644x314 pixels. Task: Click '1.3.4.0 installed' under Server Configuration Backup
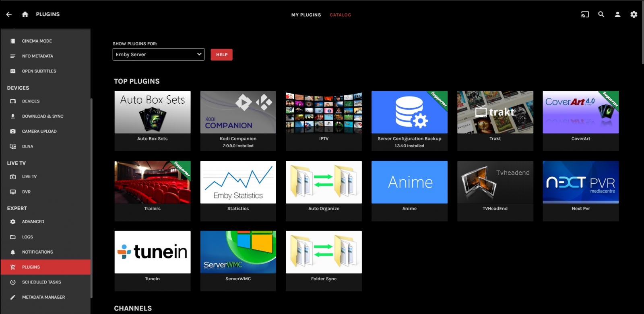(410, 146)
